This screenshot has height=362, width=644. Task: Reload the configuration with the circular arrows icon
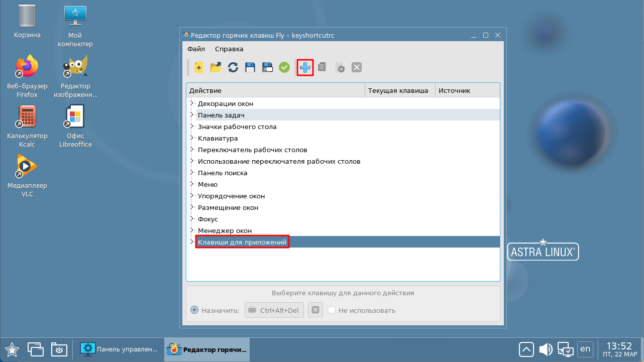tap(233, 67)
